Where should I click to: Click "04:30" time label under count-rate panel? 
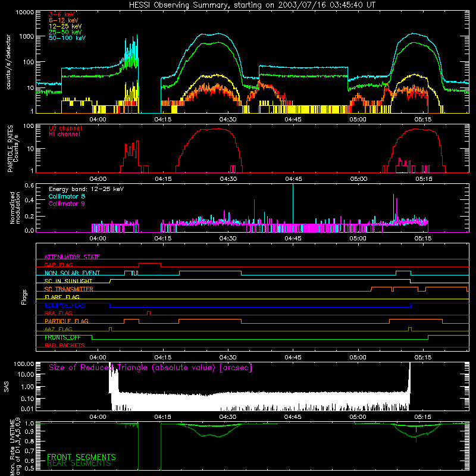(x=228, y=120)
